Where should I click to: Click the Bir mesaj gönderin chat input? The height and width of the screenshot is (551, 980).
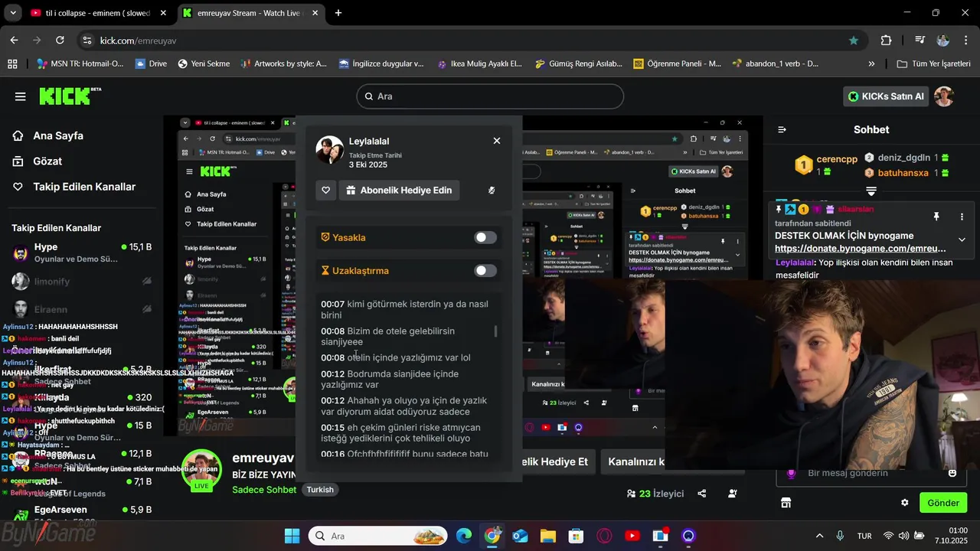[x=871, y=473]
